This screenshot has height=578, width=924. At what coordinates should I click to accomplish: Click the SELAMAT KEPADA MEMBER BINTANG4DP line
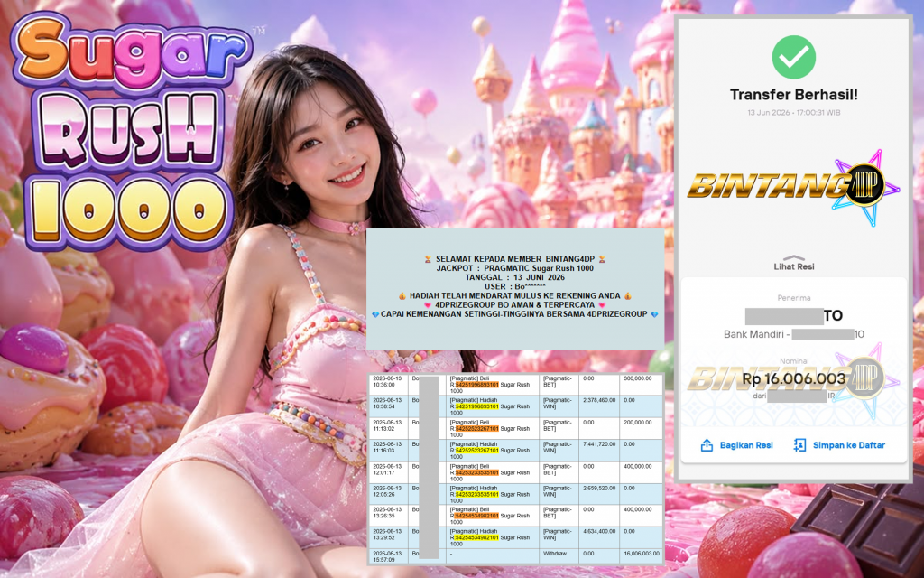click(515, 259)
